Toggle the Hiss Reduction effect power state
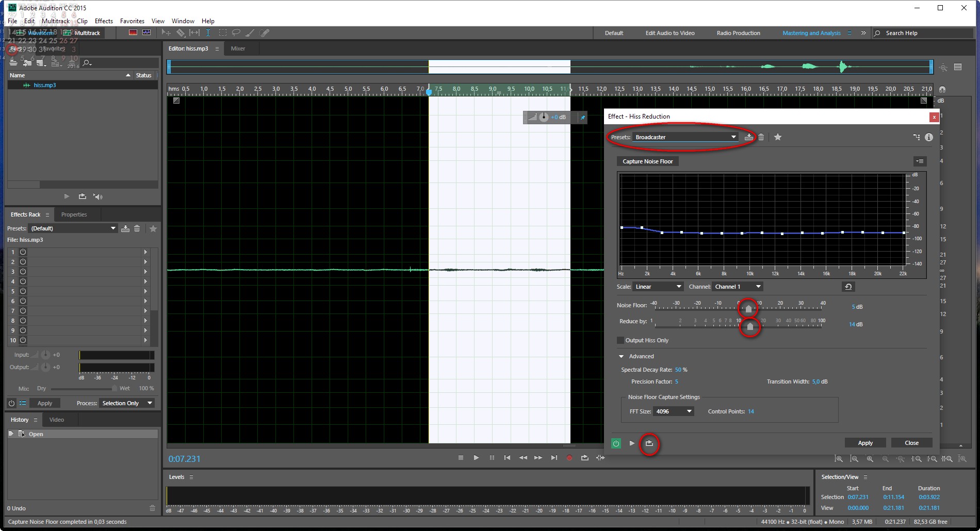The image size is (980, 531). point(616,443)
